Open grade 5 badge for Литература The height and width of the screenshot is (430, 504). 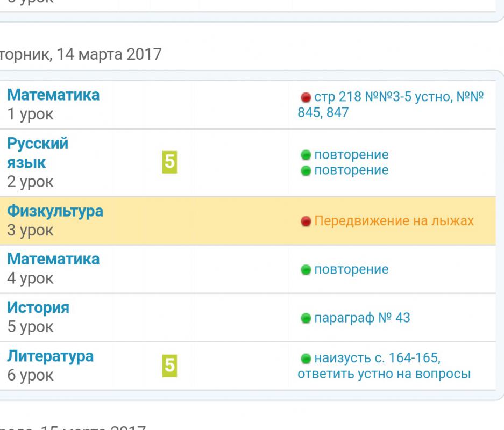click(169, 365)
